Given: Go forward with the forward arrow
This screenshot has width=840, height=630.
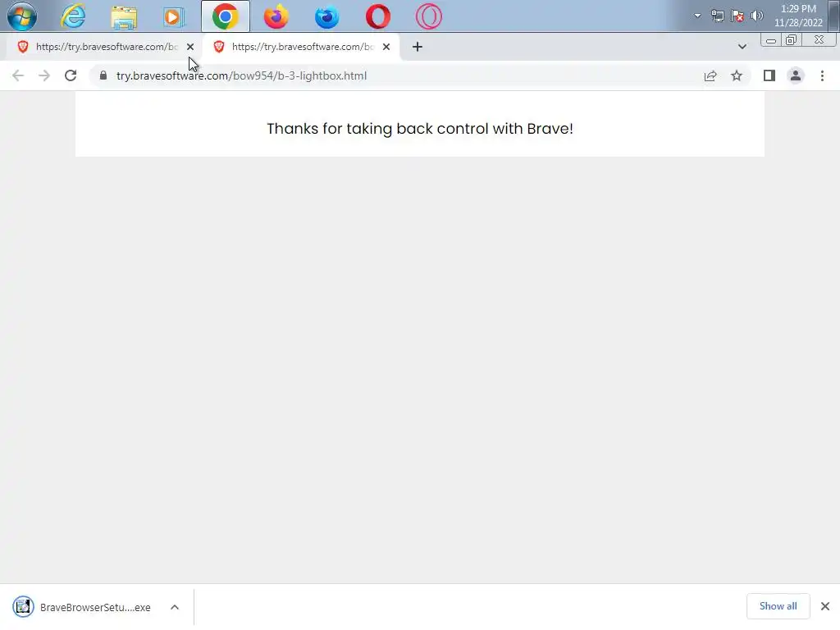Looking at the screenshot, I should tap(44, 75).
